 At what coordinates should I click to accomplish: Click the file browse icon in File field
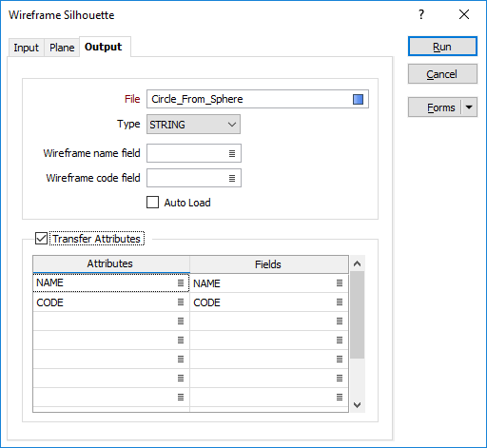358,99
